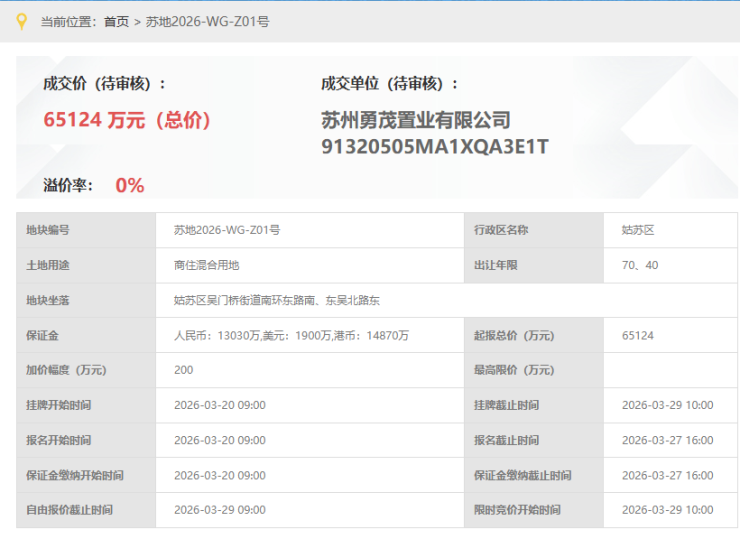Select the 保证金缴纳开始时间 value 2026-03-20 09:00

coord(220,475)
